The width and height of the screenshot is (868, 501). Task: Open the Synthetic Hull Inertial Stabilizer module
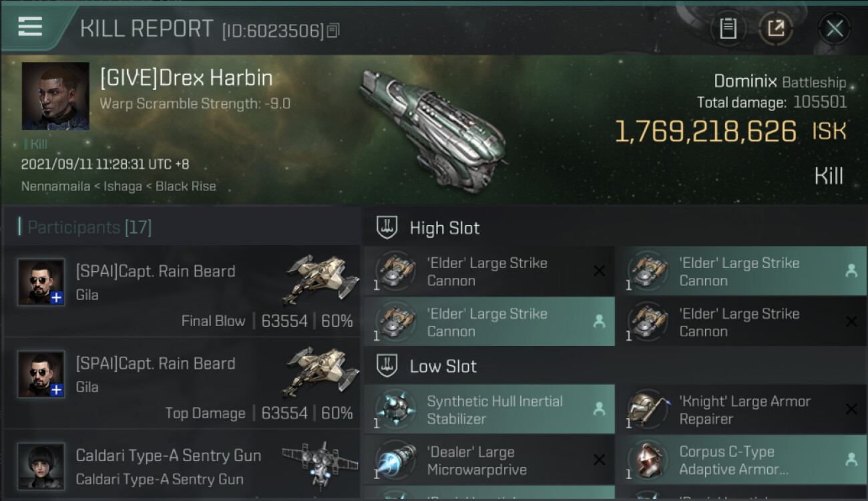[489, 409]
